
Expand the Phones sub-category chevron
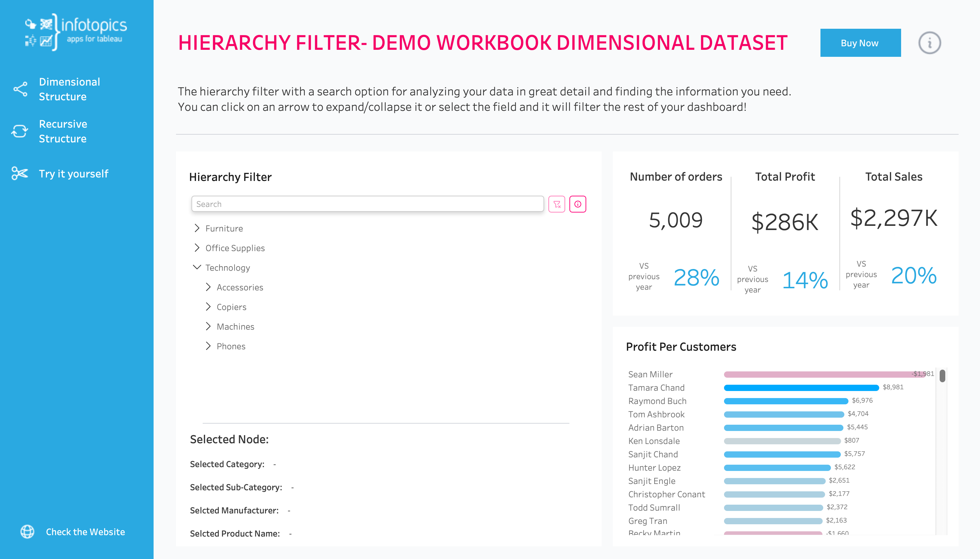coord(208,346)
